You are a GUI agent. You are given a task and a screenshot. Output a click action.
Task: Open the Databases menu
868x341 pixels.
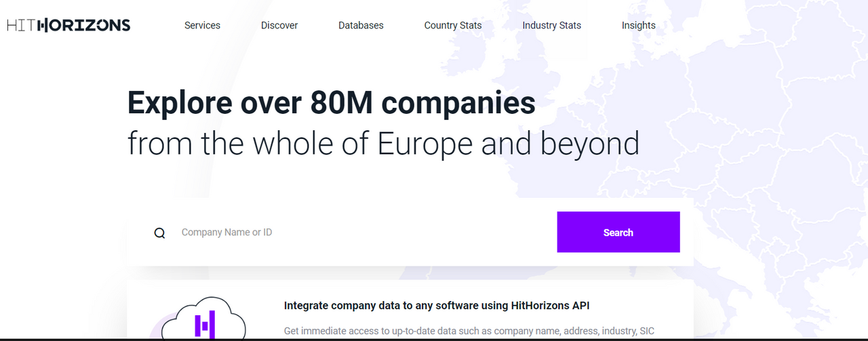click(x=361, y=25)
